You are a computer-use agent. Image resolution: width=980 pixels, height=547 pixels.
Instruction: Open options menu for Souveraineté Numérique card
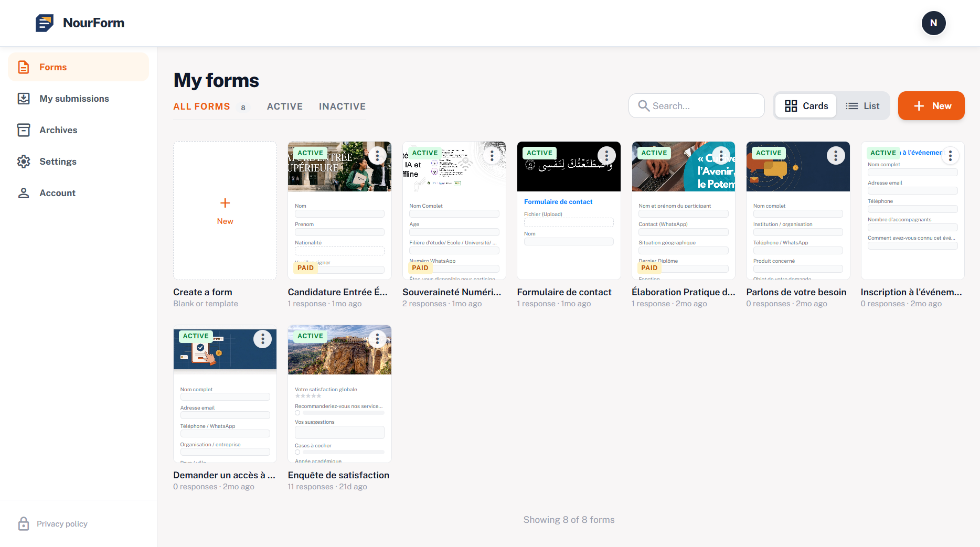tap(492, 155)
